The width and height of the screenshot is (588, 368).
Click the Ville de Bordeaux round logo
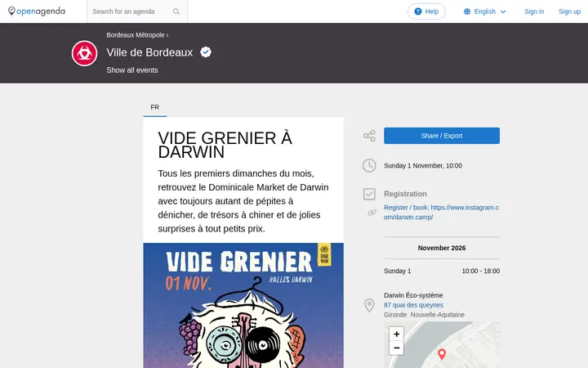tap(84, 53)
